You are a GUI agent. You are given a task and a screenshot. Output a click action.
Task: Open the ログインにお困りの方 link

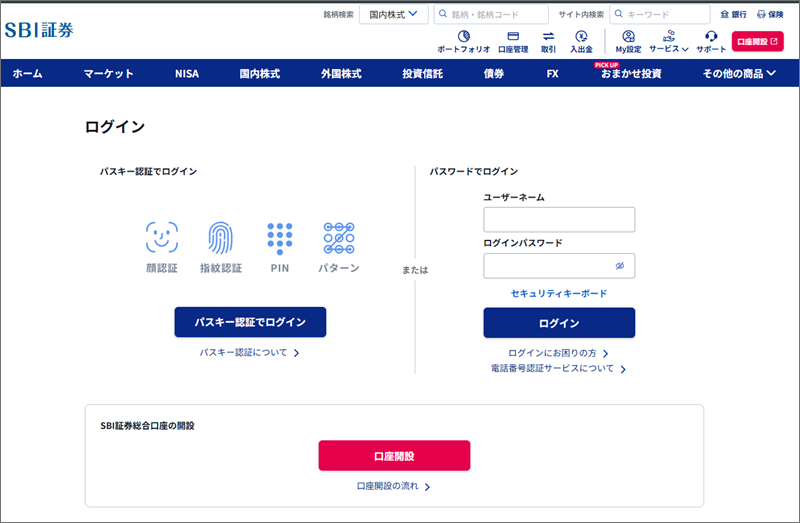click(x=558, y=353)
